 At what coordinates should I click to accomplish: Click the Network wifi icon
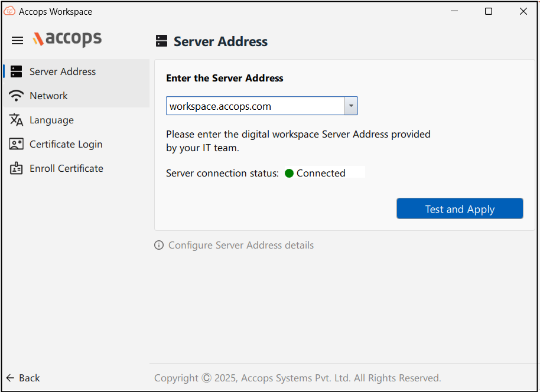click(x=16, y=96)
